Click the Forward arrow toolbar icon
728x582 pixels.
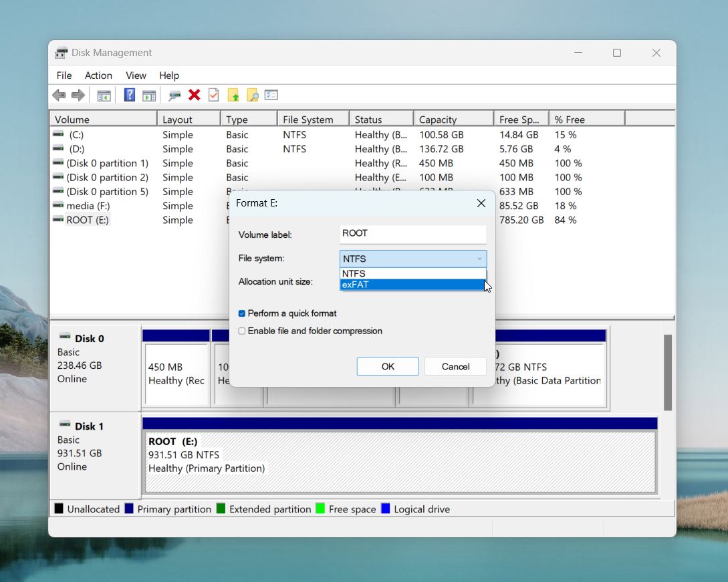click(x=78, y=95)
